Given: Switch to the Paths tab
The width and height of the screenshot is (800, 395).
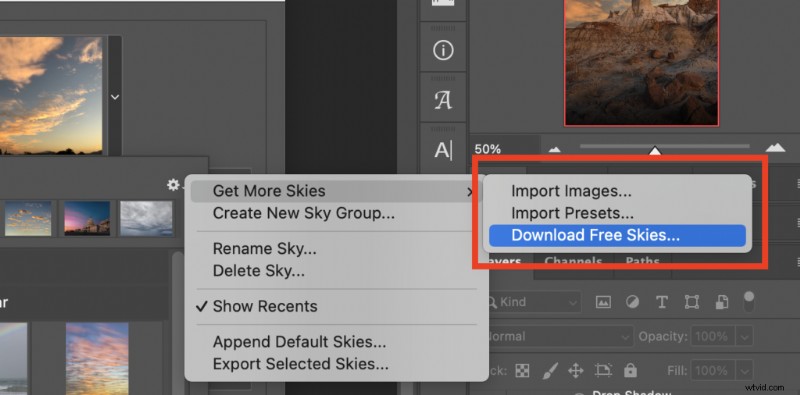Looking at the screenshot, I should (642, 261).
